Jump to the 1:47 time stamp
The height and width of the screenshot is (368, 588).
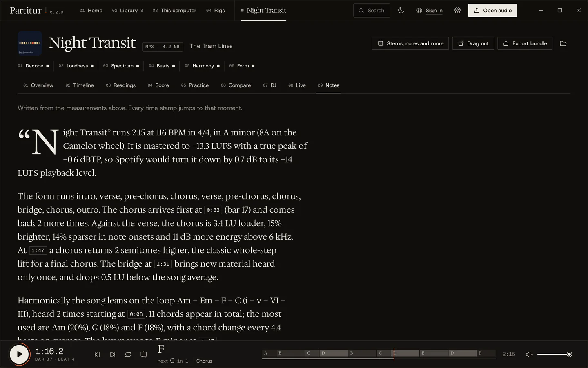(x=38, y=251)
